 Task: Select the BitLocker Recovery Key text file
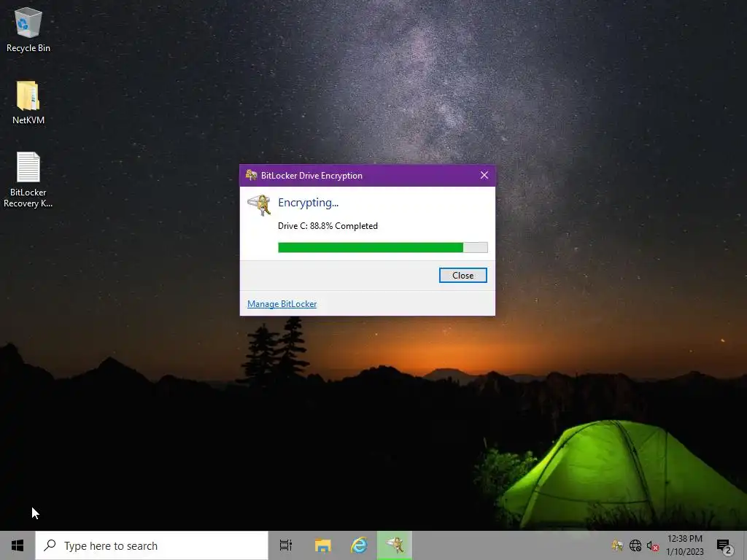click(x=28, y=179)
